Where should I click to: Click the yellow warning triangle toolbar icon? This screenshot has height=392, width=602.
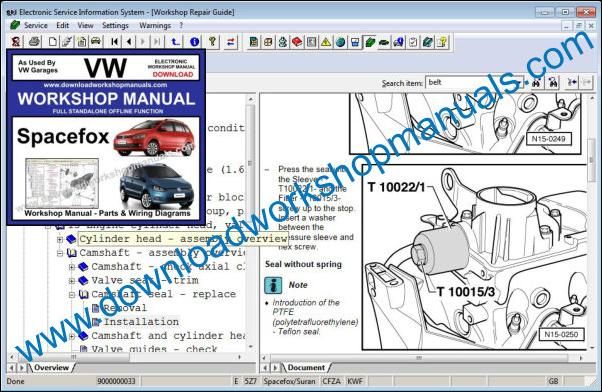coord(326,41)
